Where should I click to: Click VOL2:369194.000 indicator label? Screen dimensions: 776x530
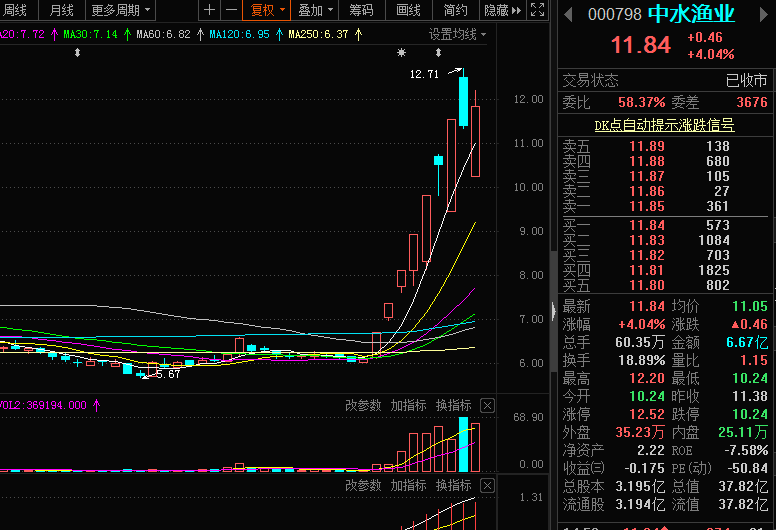coord(44,405)
